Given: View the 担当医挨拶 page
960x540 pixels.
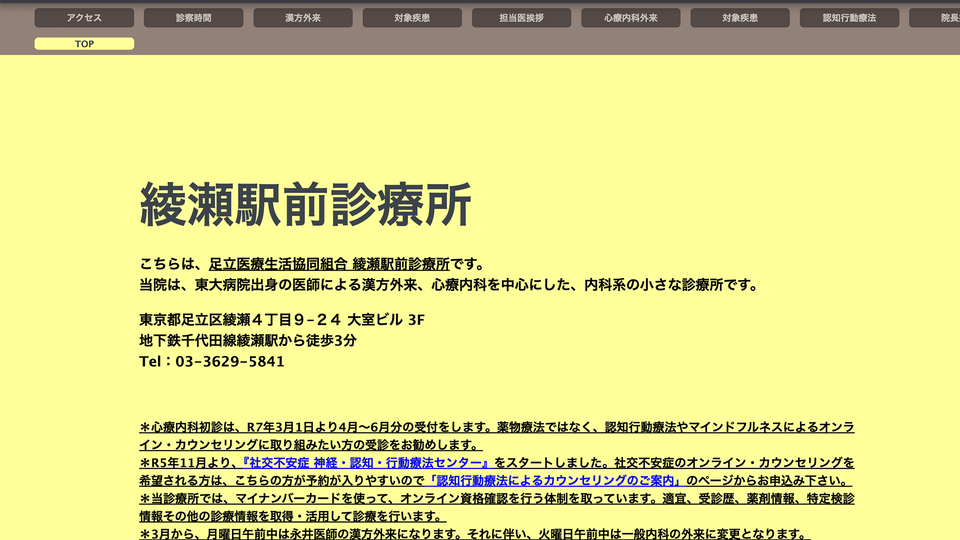Looking at the screenshot, I should (x=521, y=18).
